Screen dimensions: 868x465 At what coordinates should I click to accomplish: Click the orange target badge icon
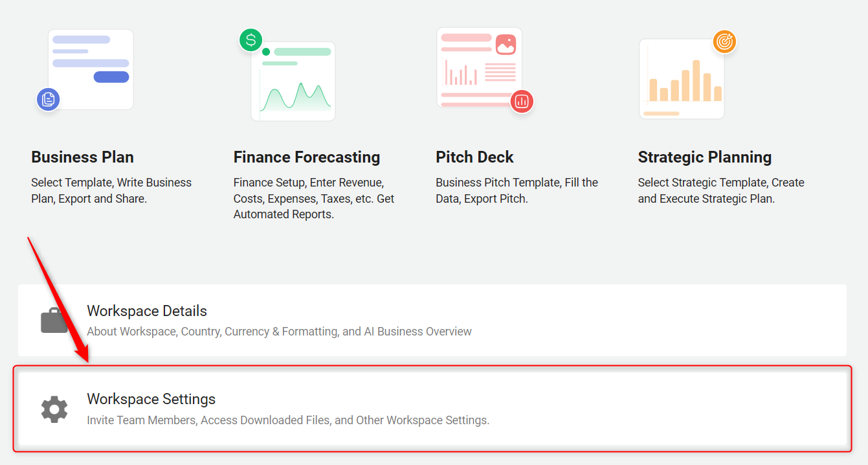coord(724,42)
